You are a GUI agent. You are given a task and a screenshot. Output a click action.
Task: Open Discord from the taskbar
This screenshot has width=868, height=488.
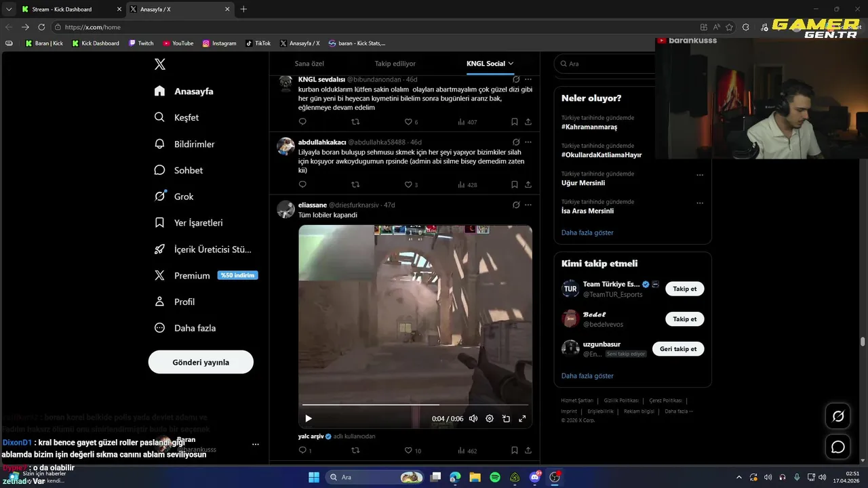534,477
